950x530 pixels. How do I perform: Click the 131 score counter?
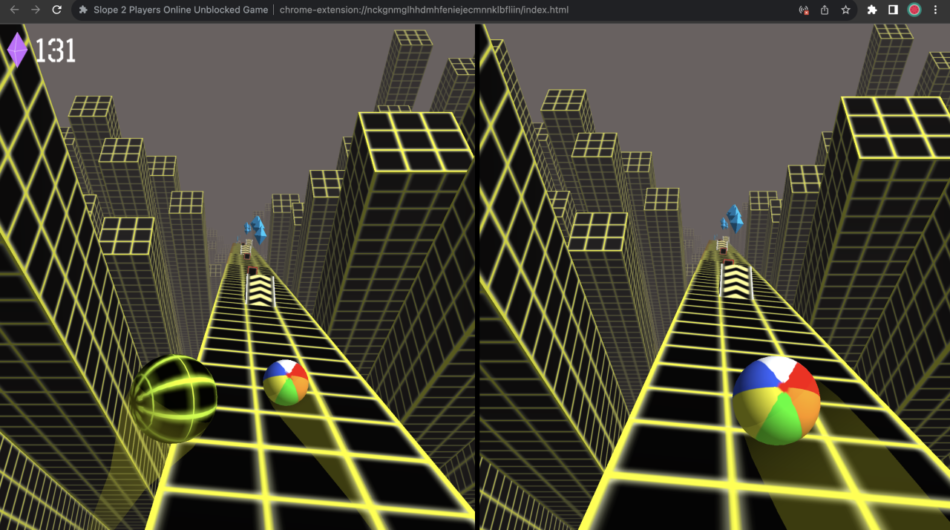pyautogui.click(x=55, y=50)
